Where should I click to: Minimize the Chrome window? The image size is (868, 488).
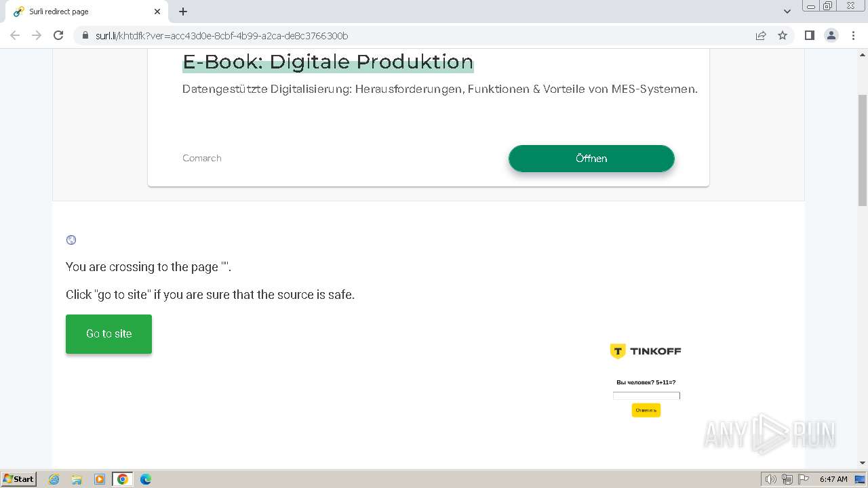pos(811,6)
